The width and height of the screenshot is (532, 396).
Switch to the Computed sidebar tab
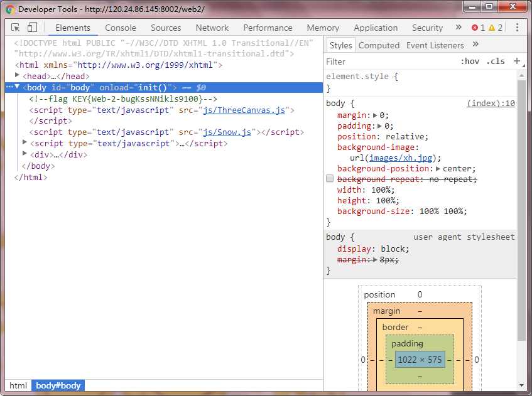379,45
